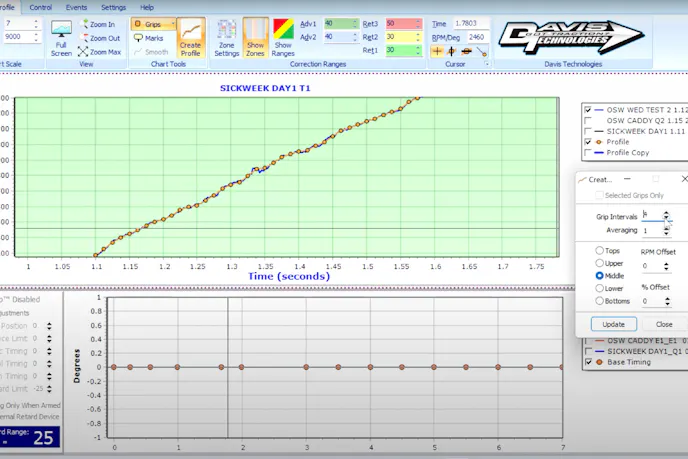Expand the Cursor group dialog launcher
This screenshot has height=459, width=688.
click(486, 64)
